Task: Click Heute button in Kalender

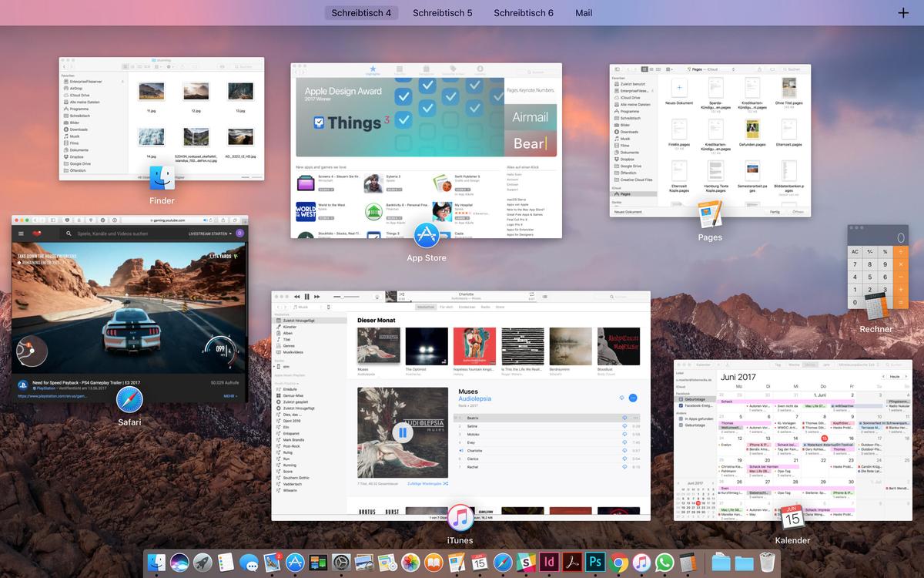Action: tap(895, 377)
